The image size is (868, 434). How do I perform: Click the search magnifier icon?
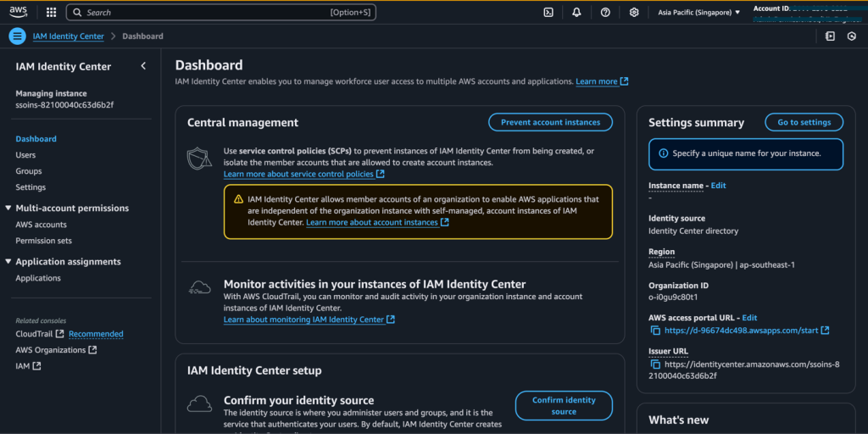[77, 12]
